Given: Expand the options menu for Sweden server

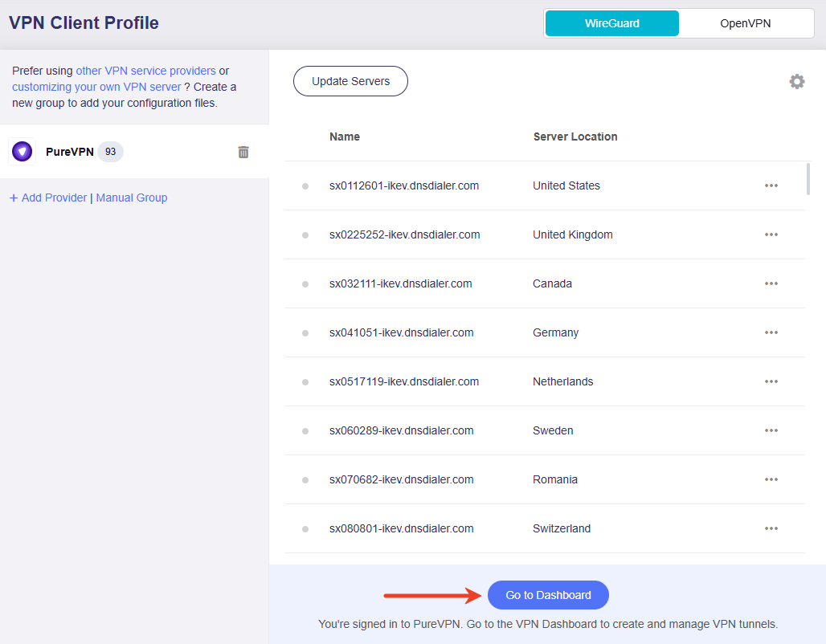Looking at the screenshot, I should pyautogui.click(x=771, y=430).
